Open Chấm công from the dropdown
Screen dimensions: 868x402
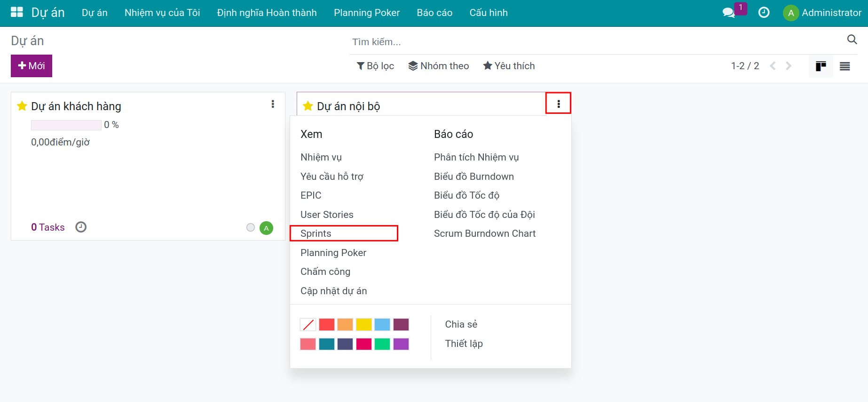coord(325,272)
